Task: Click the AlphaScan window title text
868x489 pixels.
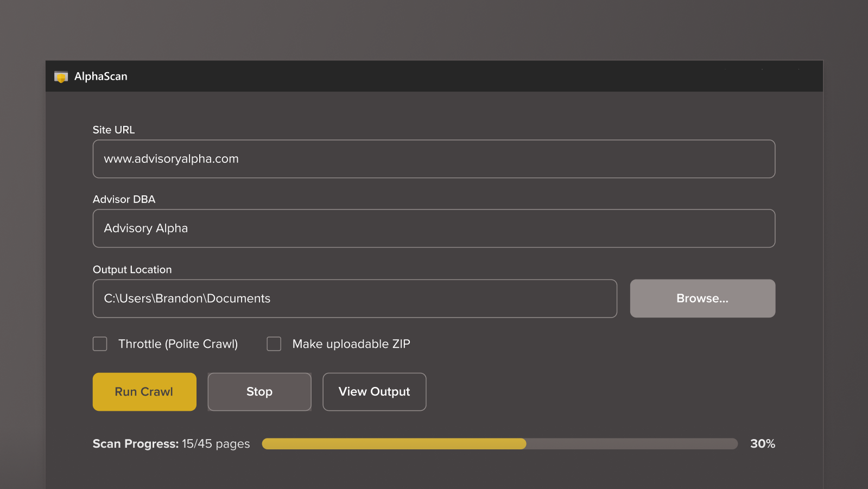Action: click(x=101, y=77)
